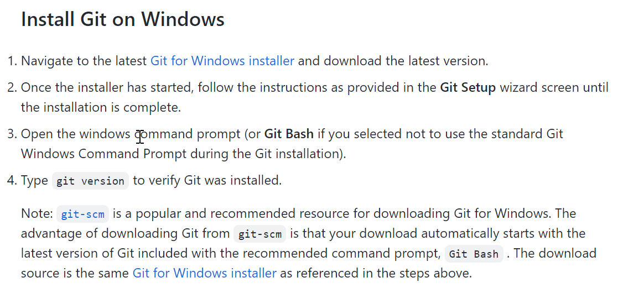
Task: Click the bold "Git Bash" text in step 3
Action: pos(289,134)
